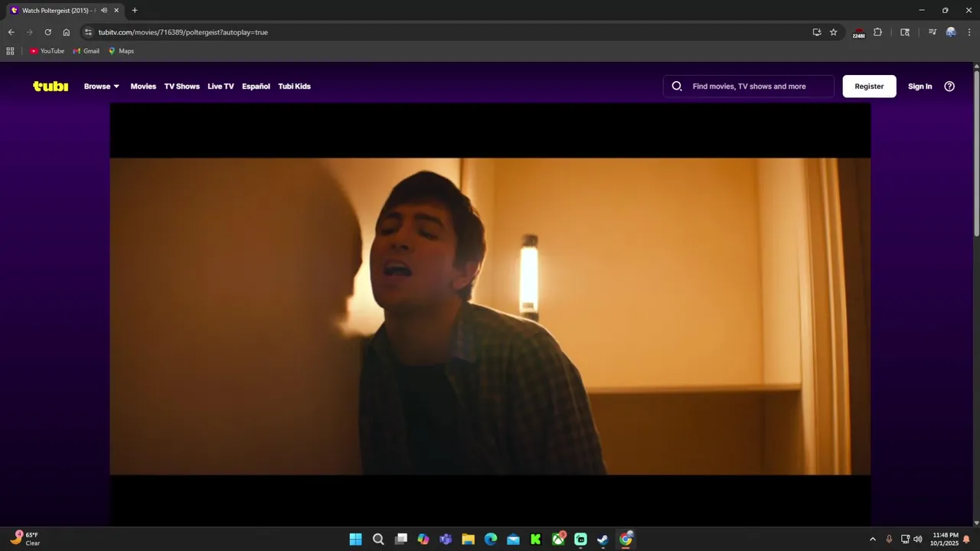Open the volume speaker icon in the tray

pyautogui.click(x=918, y=540)
